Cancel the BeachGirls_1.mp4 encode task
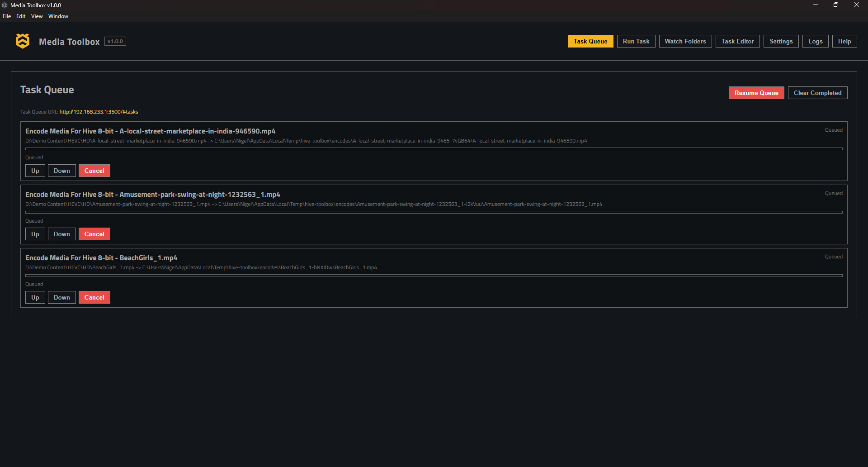Image resolution: width=868 pixels, height=467 pixels. tap(94, 297)
